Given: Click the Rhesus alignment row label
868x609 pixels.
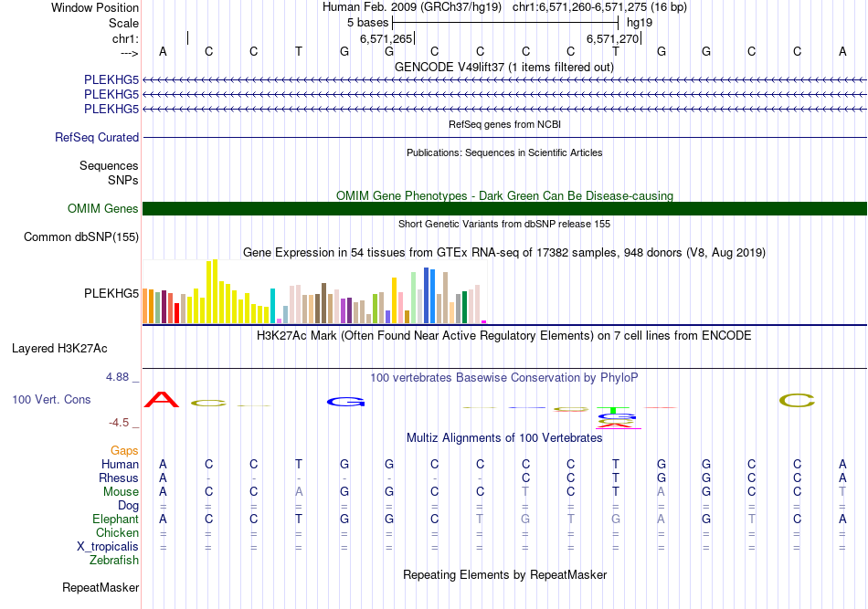Looking at the screenshot, I should (x=119, y=478).
